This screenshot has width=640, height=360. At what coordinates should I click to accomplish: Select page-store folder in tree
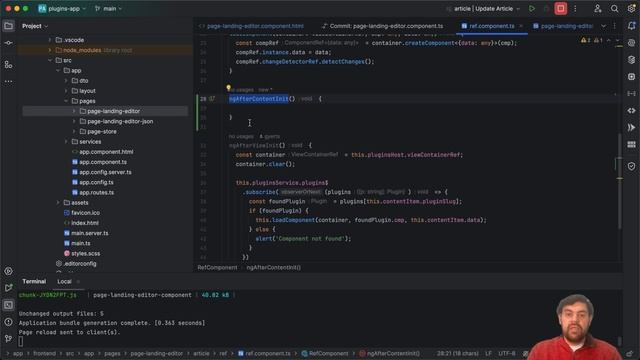click(x=102, y=131)
